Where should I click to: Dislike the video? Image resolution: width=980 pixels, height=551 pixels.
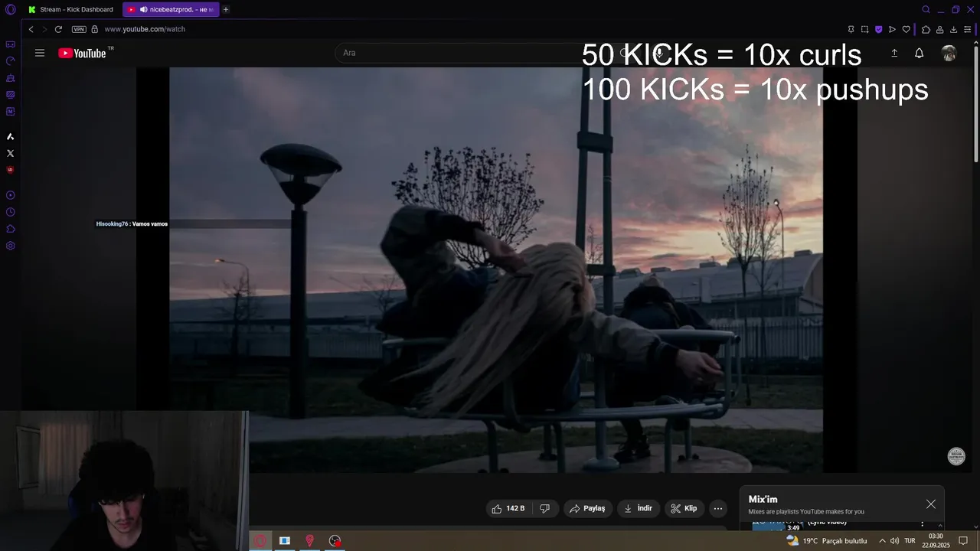(x=544, y=508)
